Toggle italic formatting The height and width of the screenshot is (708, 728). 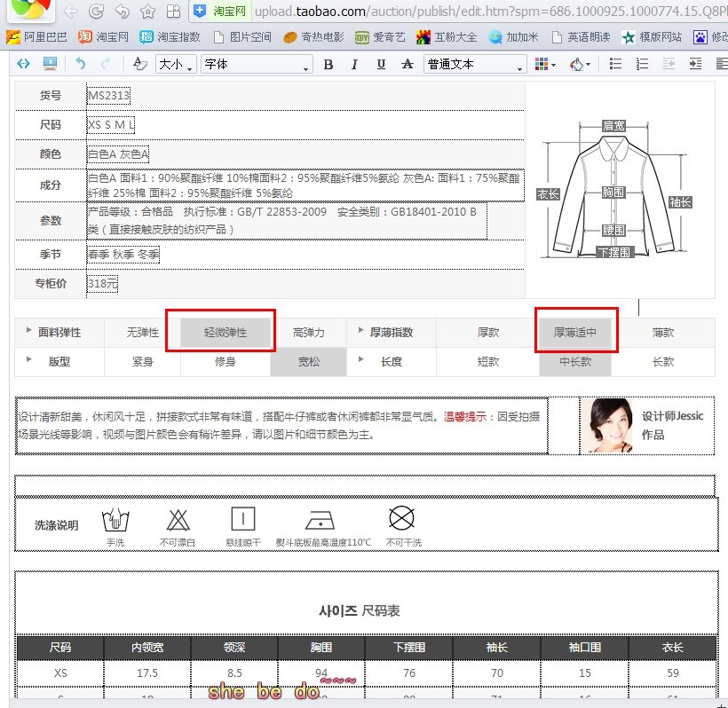point(354,65)
